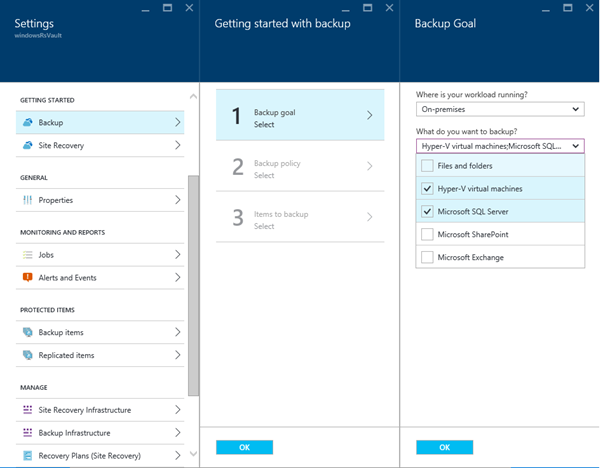Expand the Jobs row chevron
610x468 pixels.
pyautogui.click(x=177, y=254)
